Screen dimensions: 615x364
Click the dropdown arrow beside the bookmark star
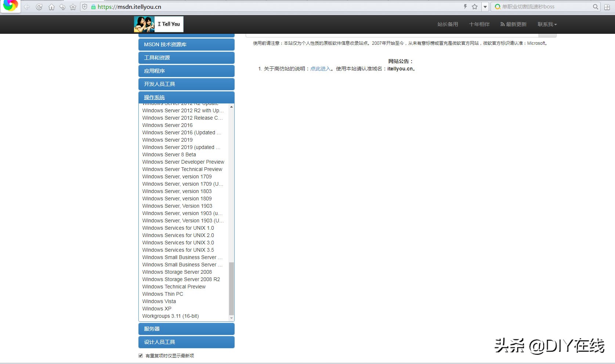pyautogui.click(x=485, y=6)
